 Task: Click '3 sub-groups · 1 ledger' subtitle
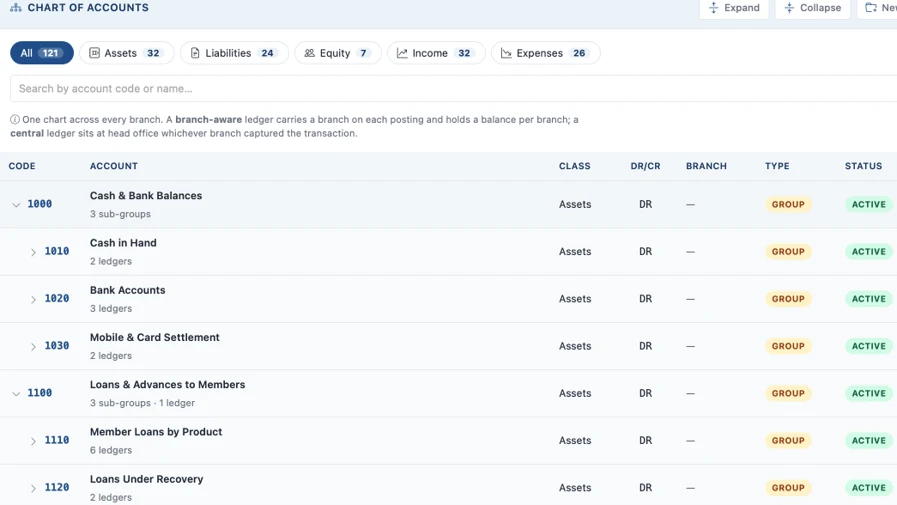pyautogui.click(x=142, y=403)
